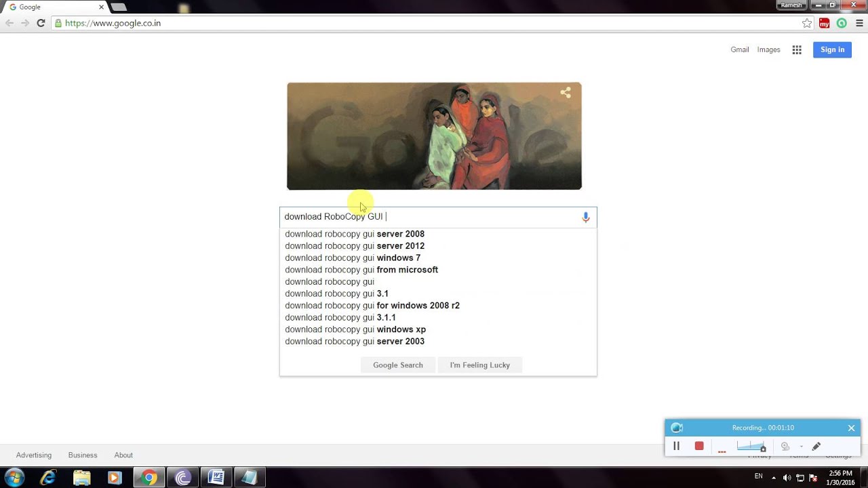Start voice search with the microphone

(x=586, y=217)
